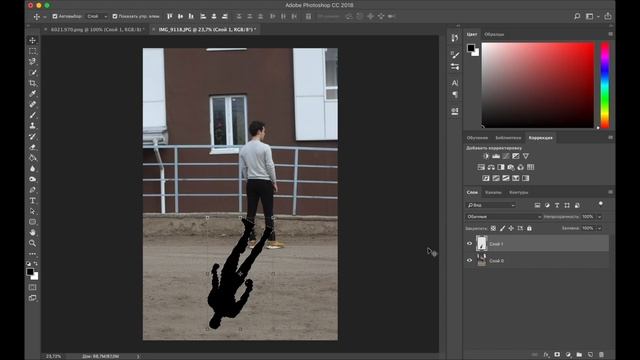The width and height of the screenshot is (640, 360).
Task: Switch to the Libraries panel tab
Action: [508, 138]
